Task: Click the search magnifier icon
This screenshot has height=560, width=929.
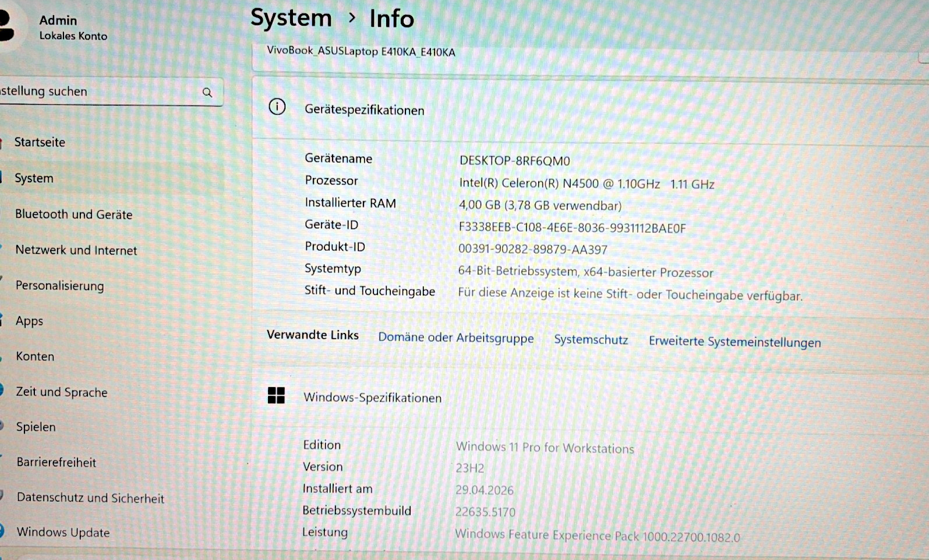Action: tap(207, 93)
